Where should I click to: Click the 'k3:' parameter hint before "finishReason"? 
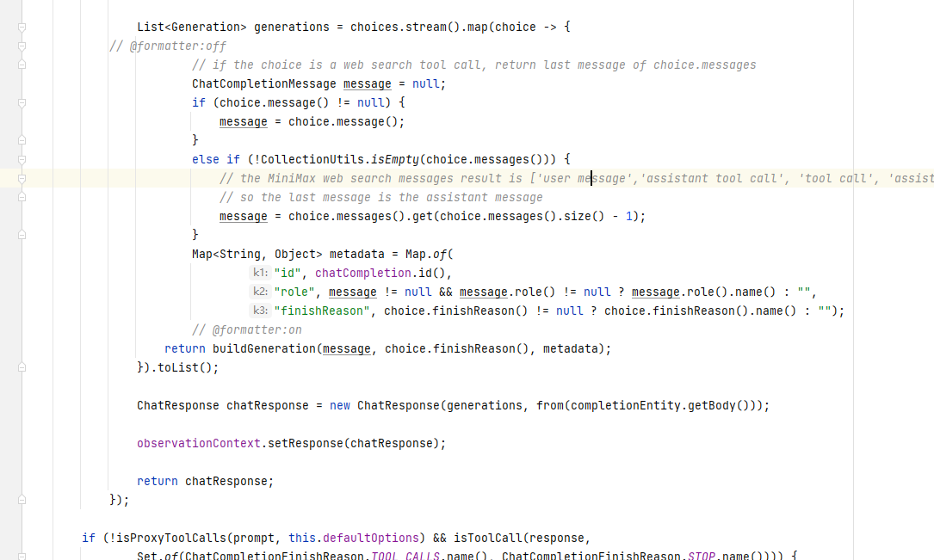coord(260,311)
